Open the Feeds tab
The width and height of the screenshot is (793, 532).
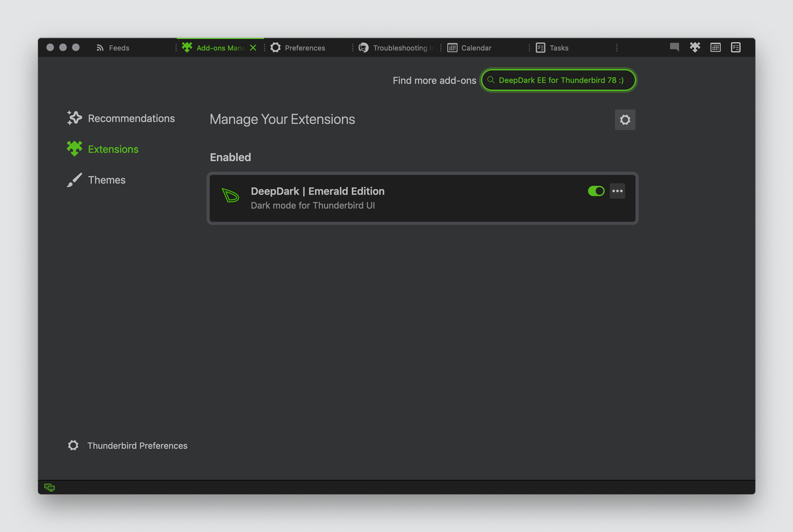point(132,48)
